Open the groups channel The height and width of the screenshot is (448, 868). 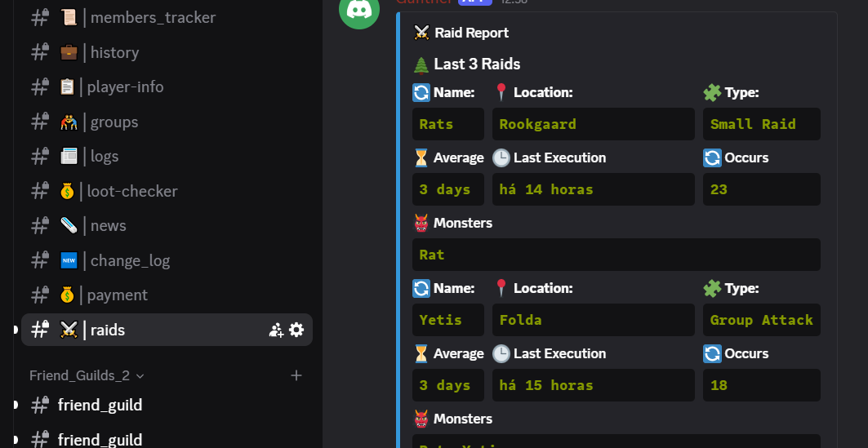click(x=114, y=122)
